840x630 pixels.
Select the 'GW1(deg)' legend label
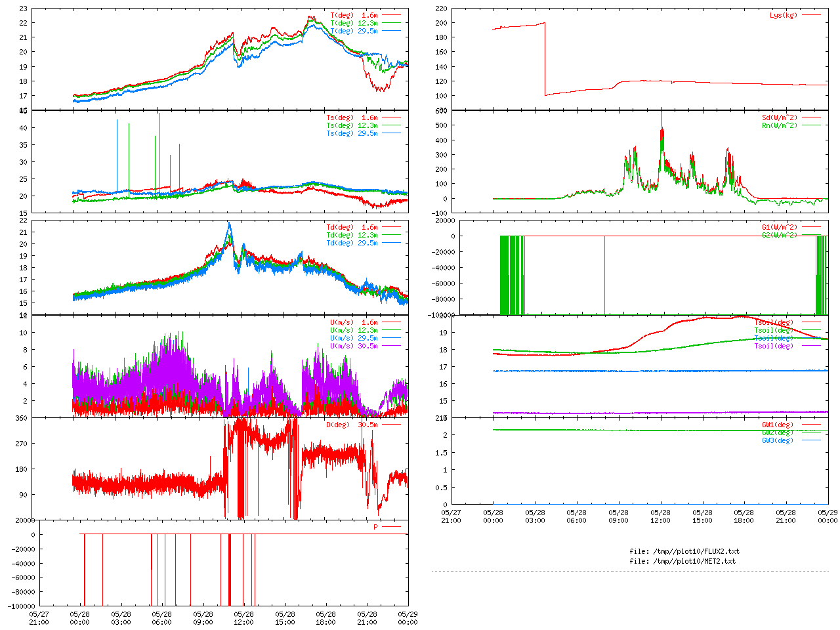(x=778, y=425)
